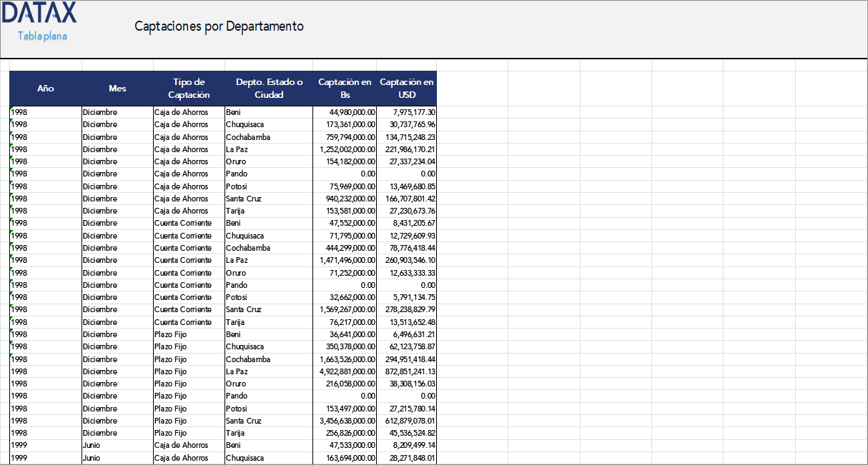Click the "Tipo de Captación" column header

pyautogui.click(x=188, y=88)
